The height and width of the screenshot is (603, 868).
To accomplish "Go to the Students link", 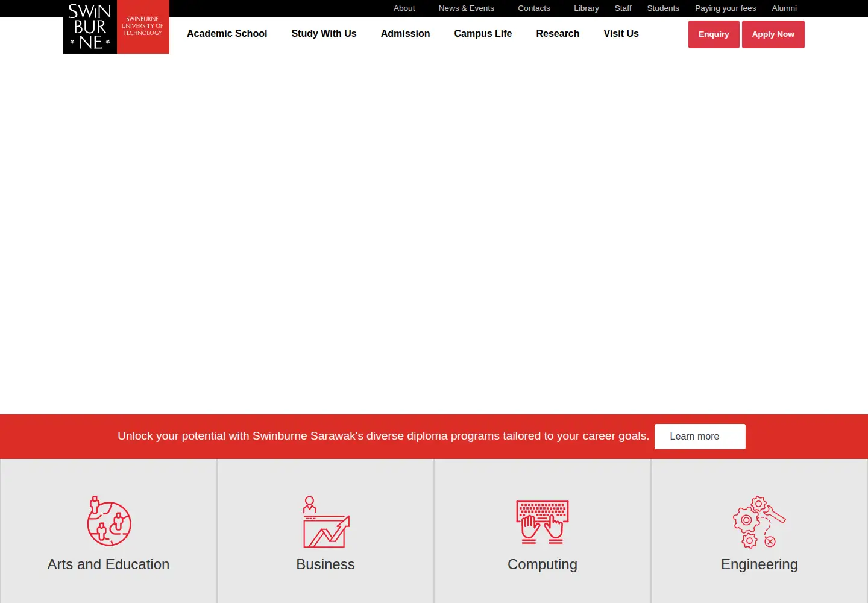I will (x=663, y=8).
